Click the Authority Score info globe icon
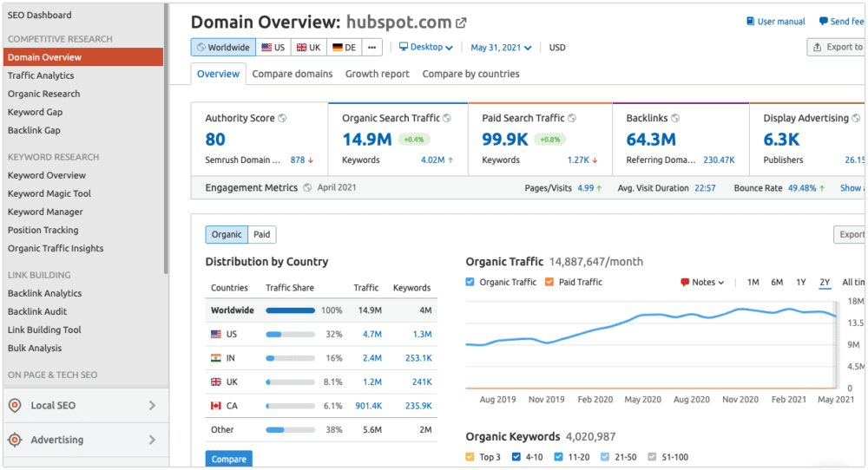Screen dimensions: 868x470 pyautogui.click(x=282, y=118)
